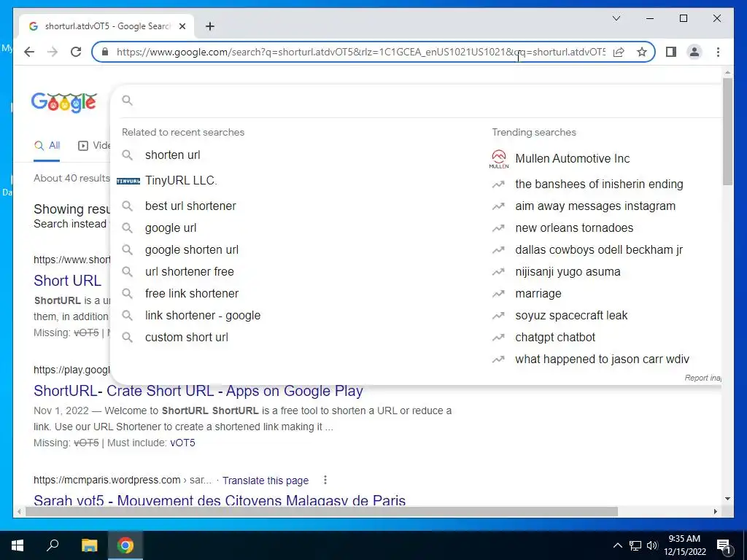This screenshot has width=747, height=560.
Task: Pick trending 'soyuz spacecraft leak'
Action: pos(571,315)
